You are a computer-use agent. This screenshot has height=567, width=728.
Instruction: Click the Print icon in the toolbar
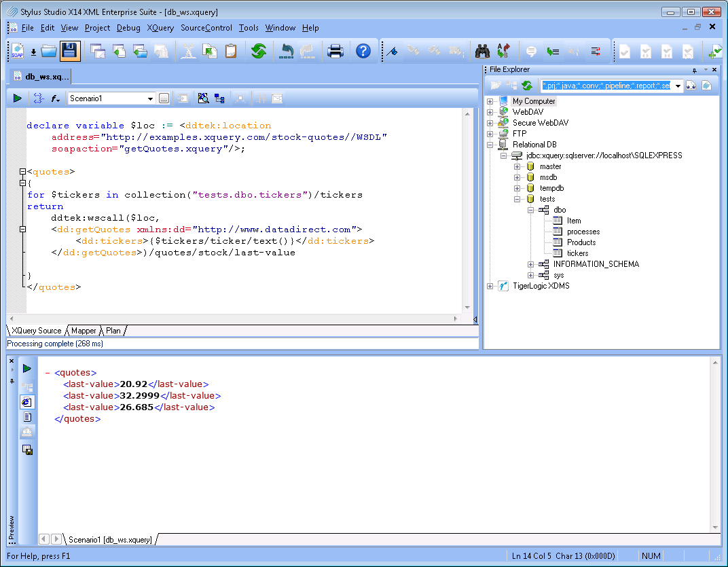335,51
